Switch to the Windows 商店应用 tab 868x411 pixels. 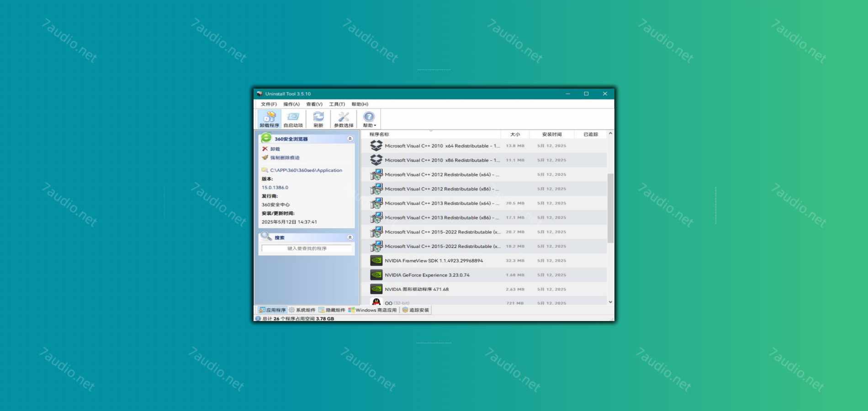372,310
